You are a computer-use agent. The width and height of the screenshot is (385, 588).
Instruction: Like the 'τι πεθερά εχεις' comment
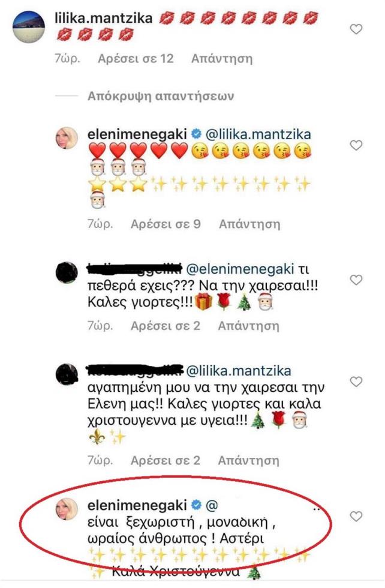coord(356,280)
